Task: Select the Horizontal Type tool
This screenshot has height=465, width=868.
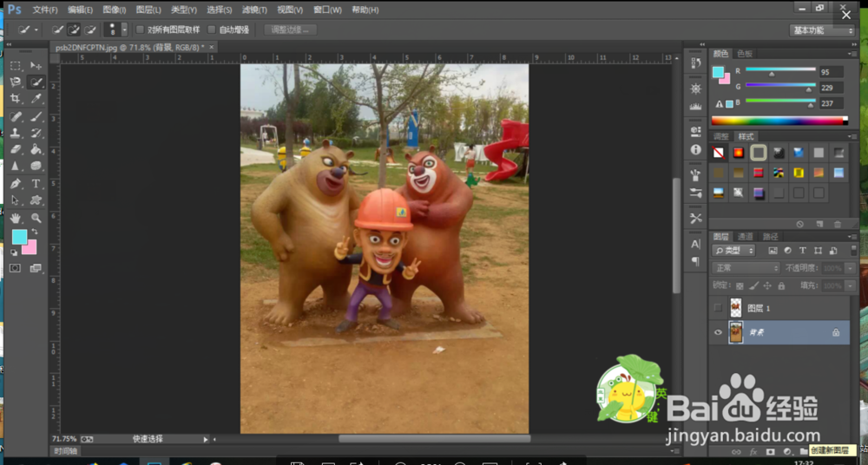Action: coord(36,184)
